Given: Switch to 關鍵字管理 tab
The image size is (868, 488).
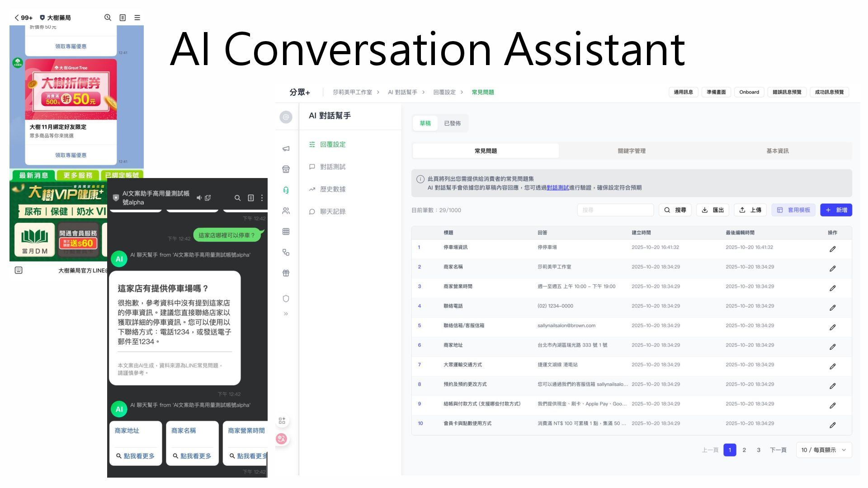Looking at the screenshot, I should point(632,151).
